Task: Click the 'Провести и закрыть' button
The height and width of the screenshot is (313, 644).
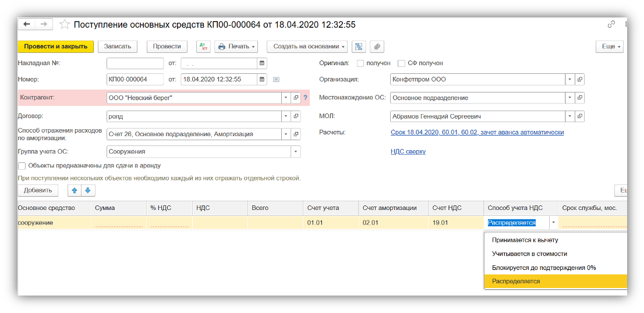Action: 56,47
